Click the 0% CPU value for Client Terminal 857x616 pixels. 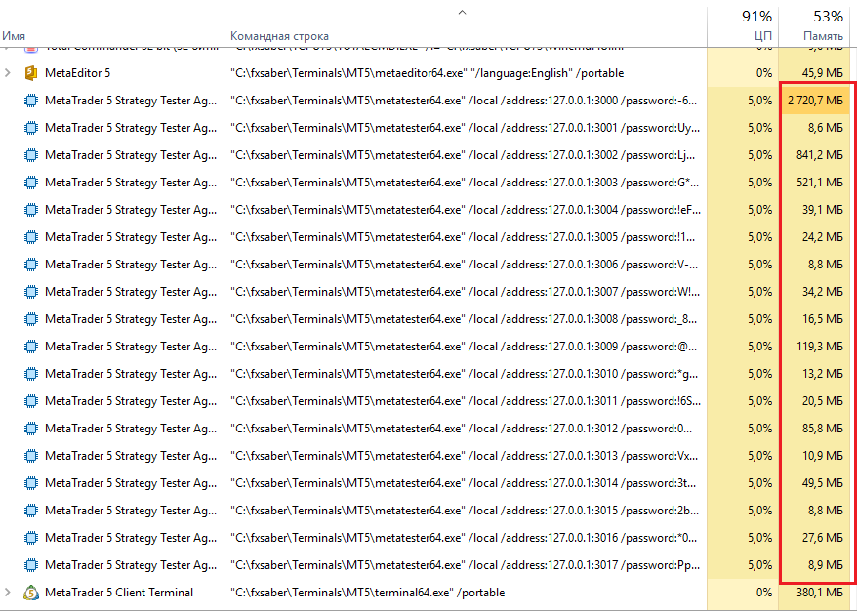pos(764,593)
